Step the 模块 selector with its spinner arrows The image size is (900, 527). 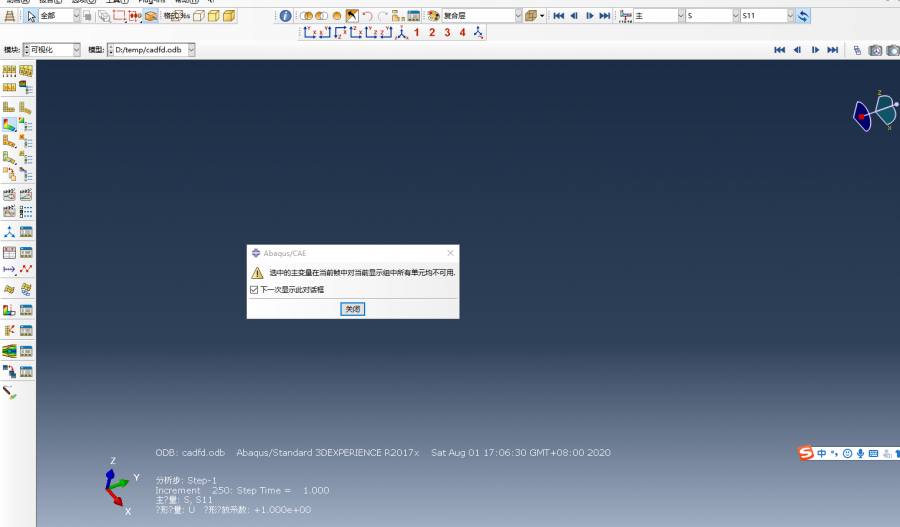[26, 50]
